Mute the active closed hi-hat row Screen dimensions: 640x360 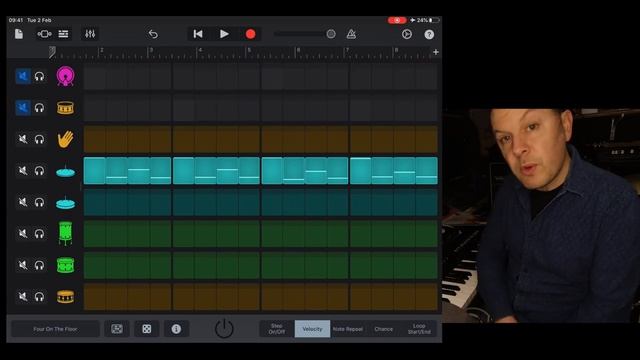(23, 171)
